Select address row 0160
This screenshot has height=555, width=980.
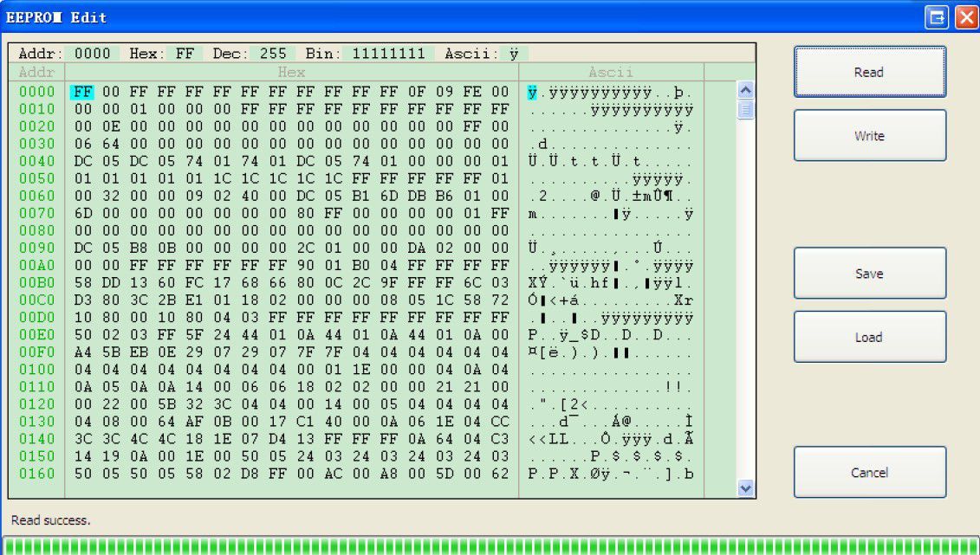(37, 474)
